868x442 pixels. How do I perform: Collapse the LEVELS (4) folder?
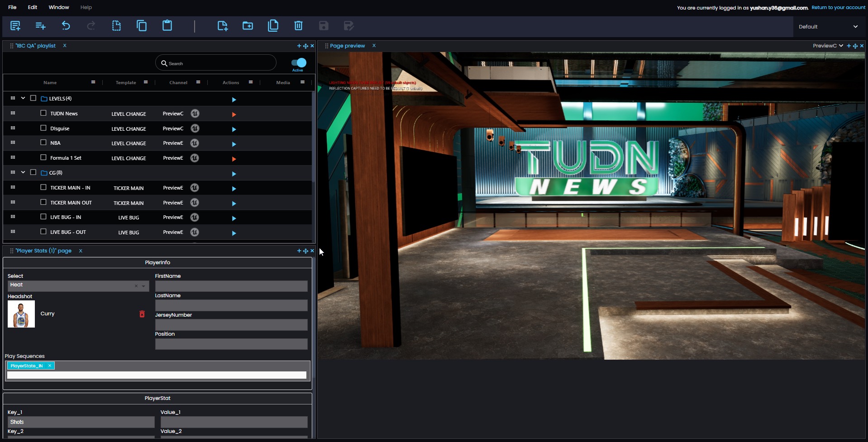coord(23,98)
